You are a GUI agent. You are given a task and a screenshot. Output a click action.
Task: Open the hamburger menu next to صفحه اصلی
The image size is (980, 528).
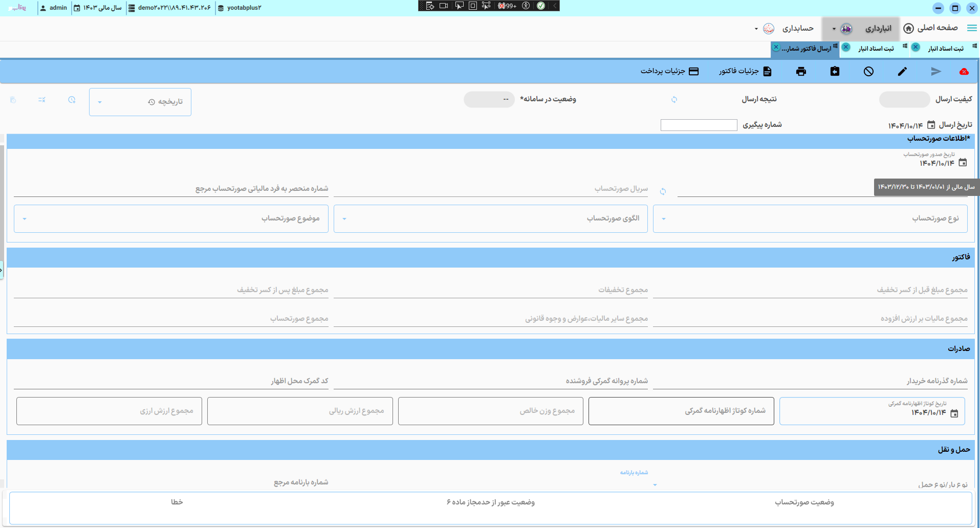972,28
